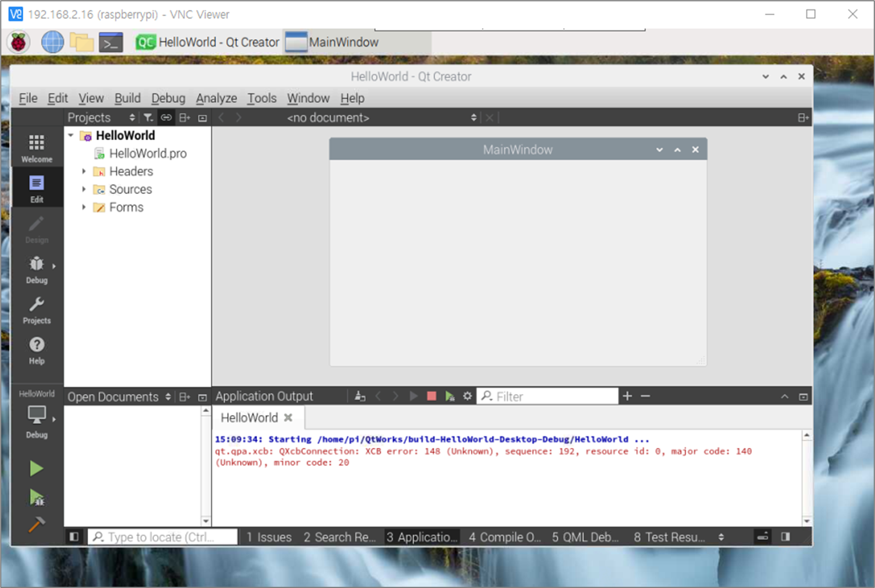Clear the Application Output pane
The image size is (875, 588).
[x=360, y=396]
